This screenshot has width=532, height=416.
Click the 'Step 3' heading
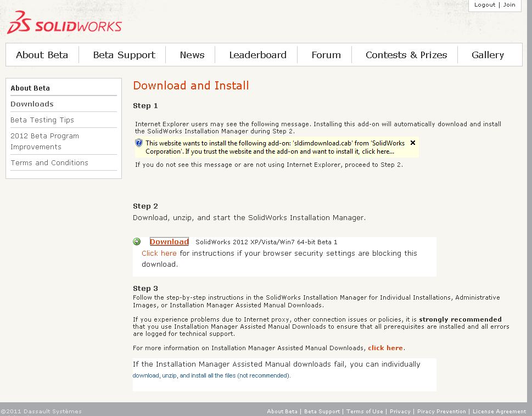145,289
